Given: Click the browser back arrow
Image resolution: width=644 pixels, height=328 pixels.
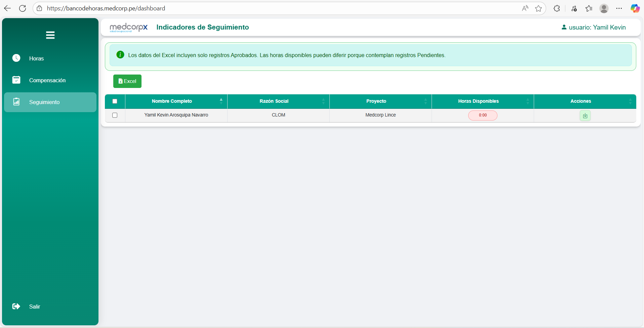Looking at the screenshot, I should (7, 8).
